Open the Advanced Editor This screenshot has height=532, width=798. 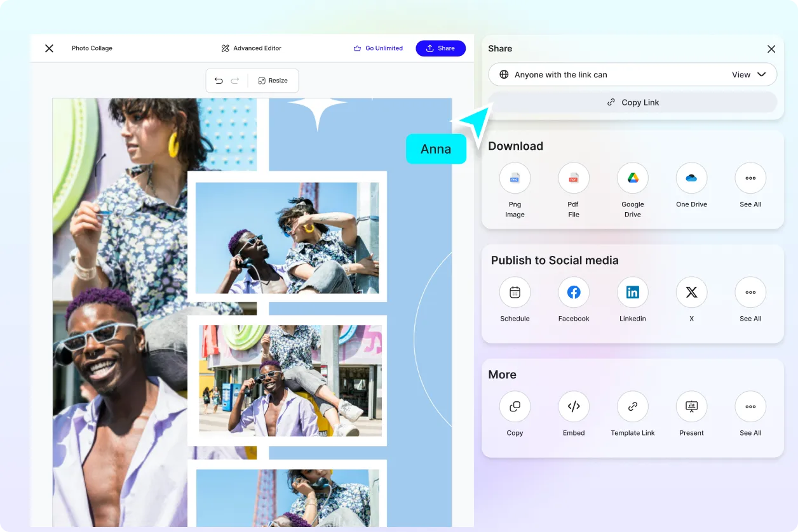pos(251,48)
